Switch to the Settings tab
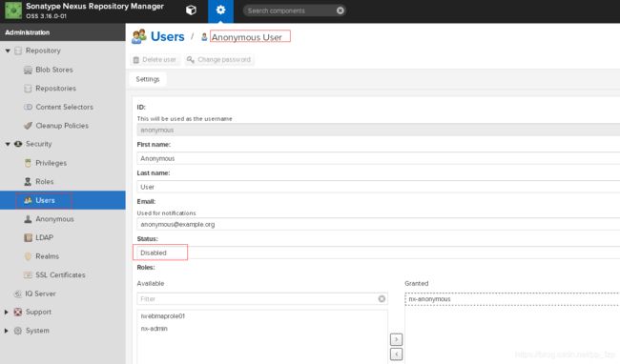 click(148, 79)
